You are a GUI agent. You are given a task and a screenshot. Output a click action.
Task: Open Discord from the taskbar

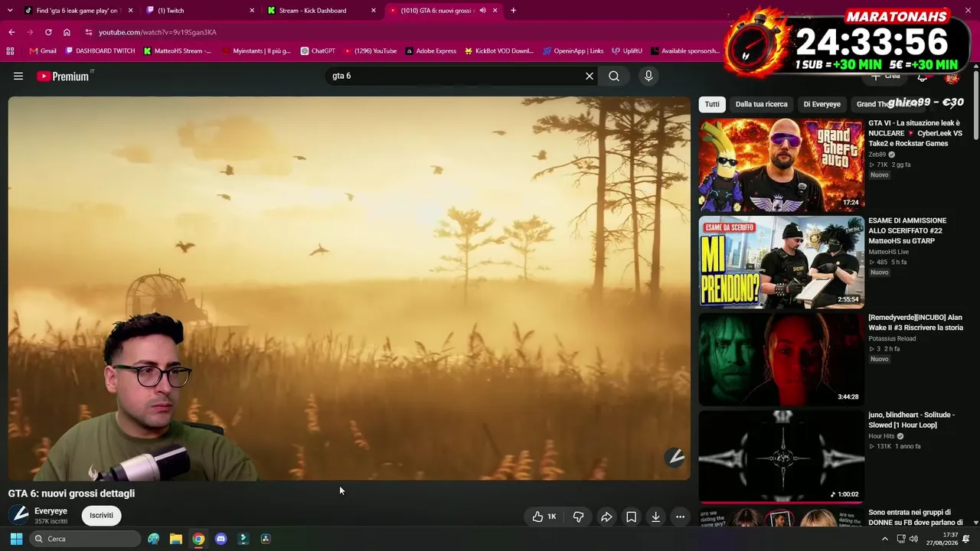pos(220,539)
